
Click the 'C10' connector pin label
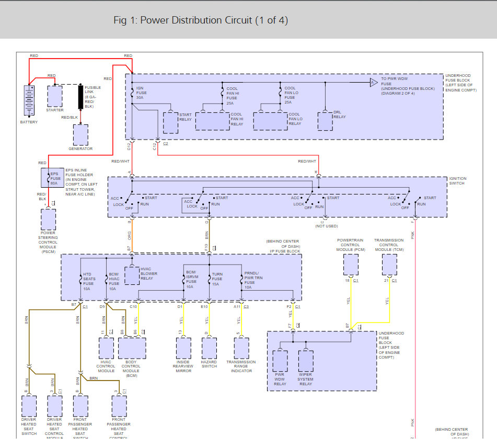point(133,306)
